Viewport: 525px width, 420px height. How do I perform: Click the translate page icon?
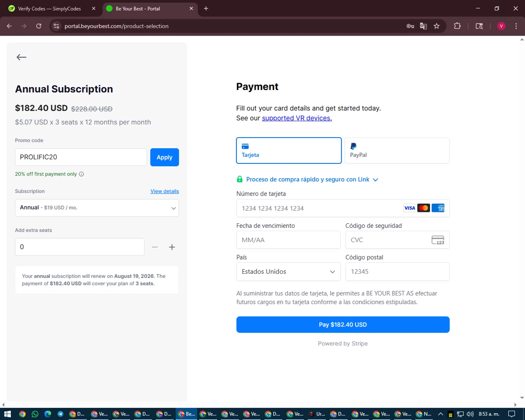(x=423, y=26)
